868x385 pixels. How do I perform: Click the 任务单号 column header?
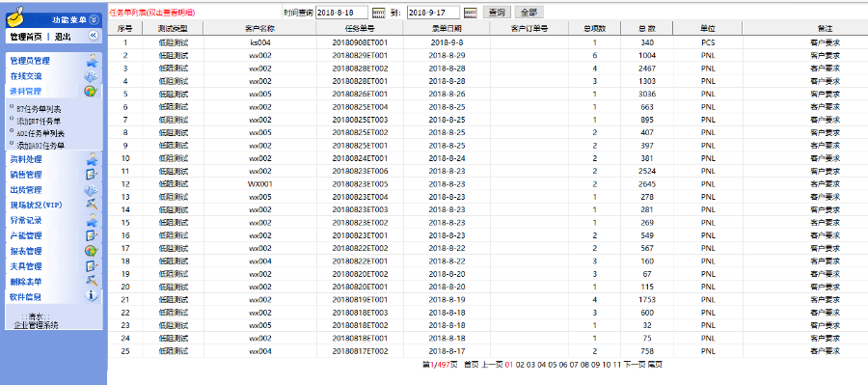360,28
